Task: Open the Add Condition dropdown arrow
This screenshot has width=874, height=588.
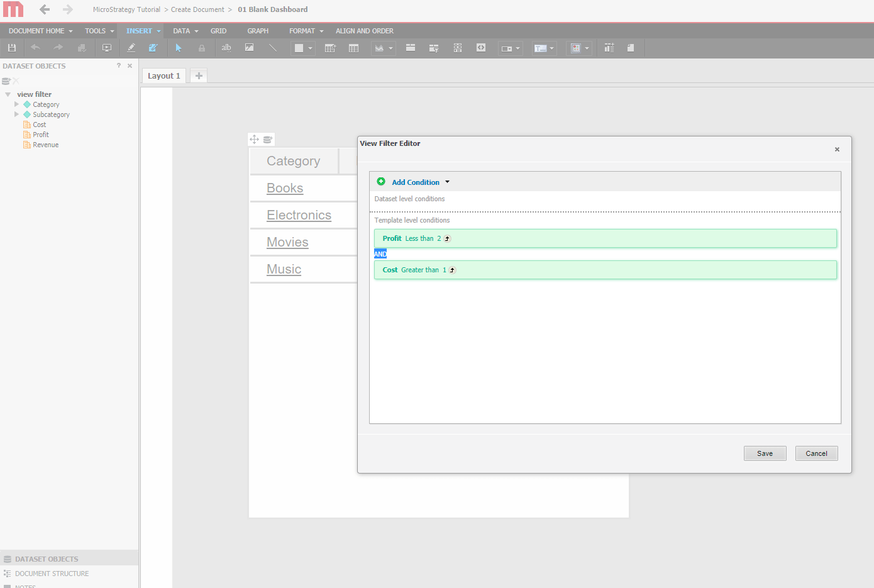Action: (x=447, y=182)
